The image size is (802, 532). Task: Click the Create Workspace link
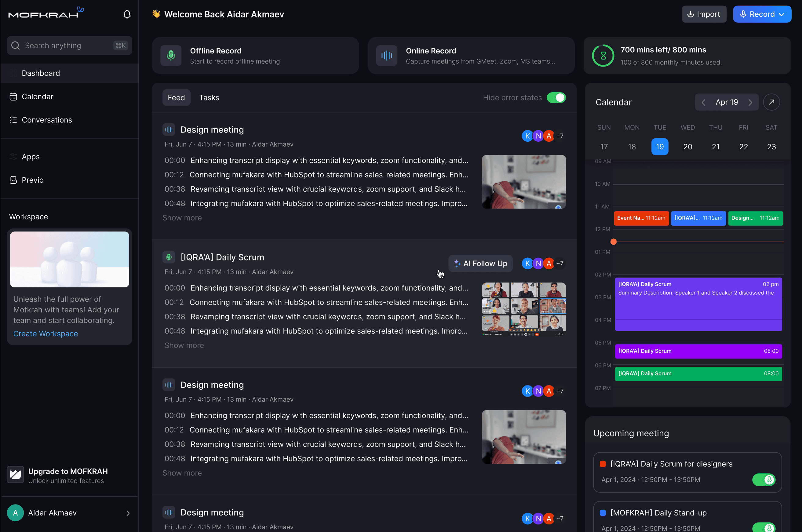click(46, 334)
